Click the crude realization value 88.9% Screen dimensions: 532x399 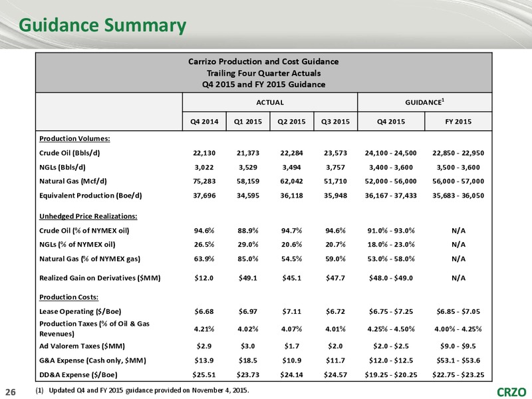(x=248, y=231)
